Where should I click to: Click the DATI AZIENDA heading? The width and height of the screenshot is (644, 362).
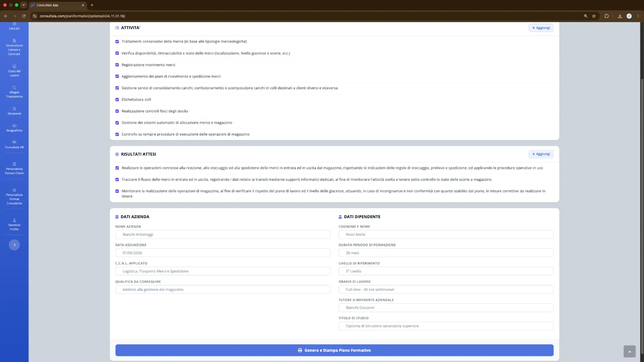tap(135, 217)
